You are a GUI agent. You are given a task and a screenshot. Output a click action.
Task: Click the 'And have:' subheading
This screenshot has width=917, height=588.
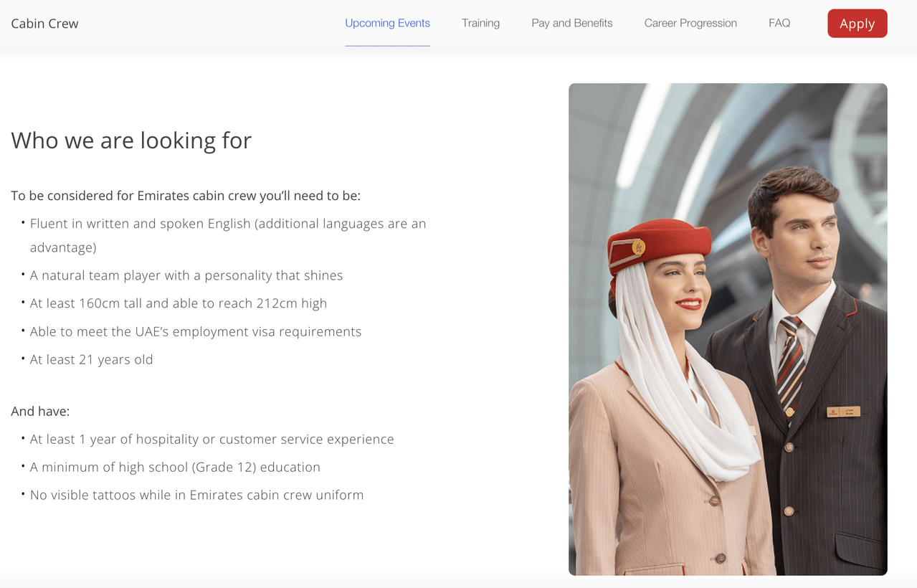(40, 411)
